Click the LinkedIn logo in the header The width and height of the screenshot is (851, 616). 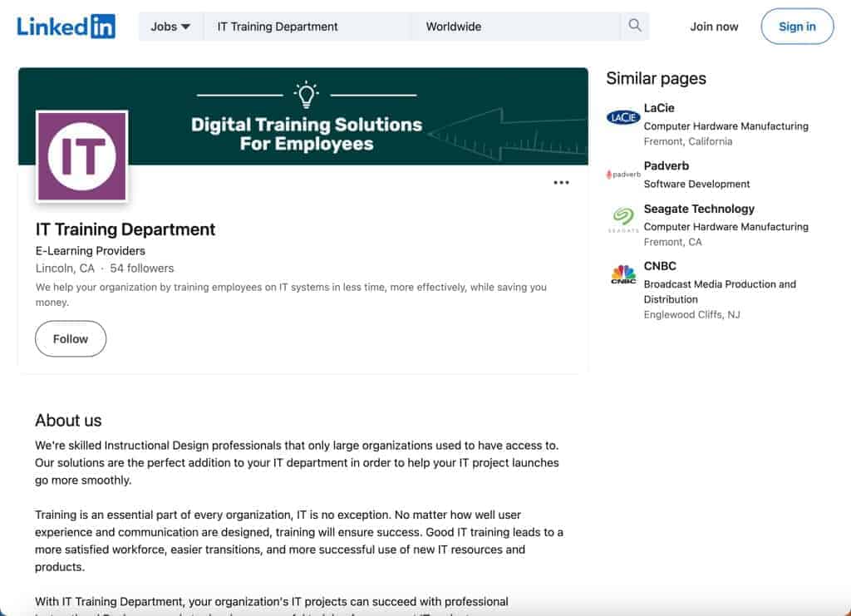tap(66, 26)
